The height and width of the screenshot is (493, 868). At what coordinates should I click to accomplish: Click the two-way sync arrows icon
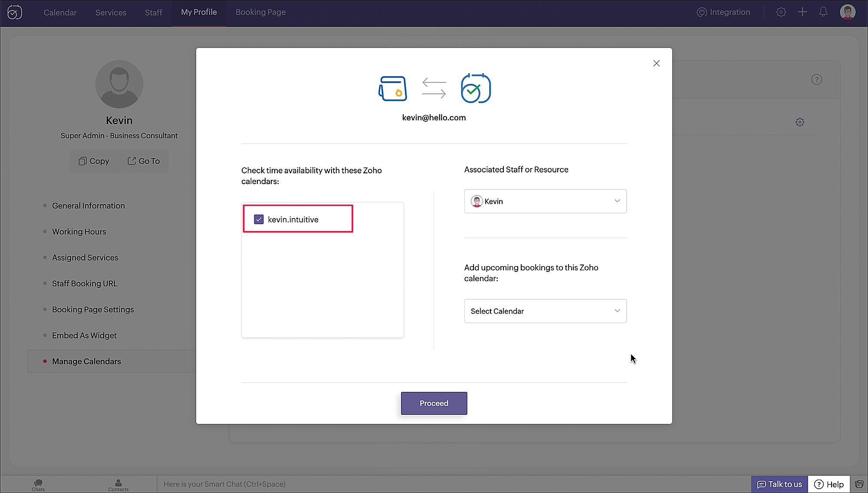point(434,88)
